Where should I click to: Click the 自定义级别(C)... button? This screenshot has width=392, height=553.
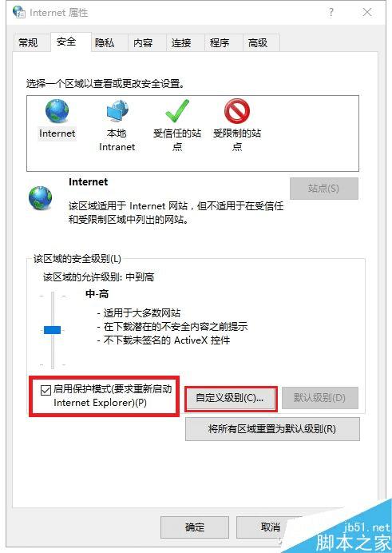coord(230,398)
